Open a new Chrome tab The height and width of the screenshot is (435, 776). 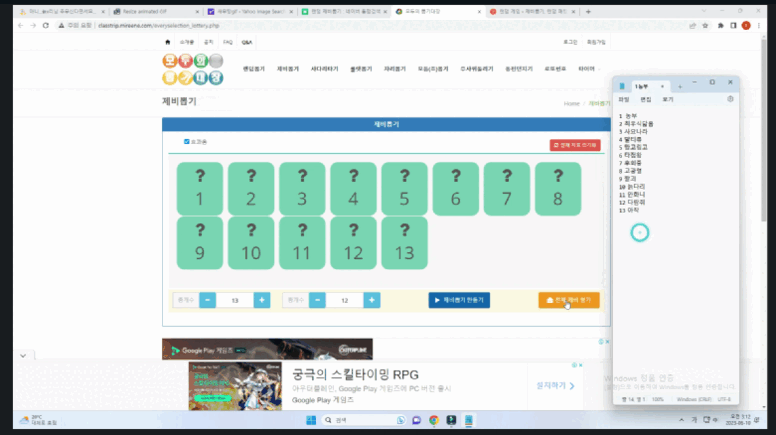pyautogui.click(x=588, y=11)
